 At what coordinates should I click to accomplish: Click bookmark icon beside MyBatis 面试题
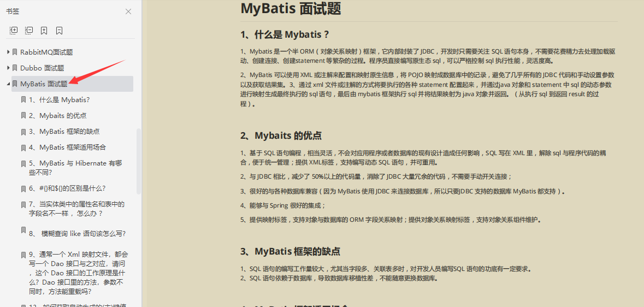coord(15,84)
